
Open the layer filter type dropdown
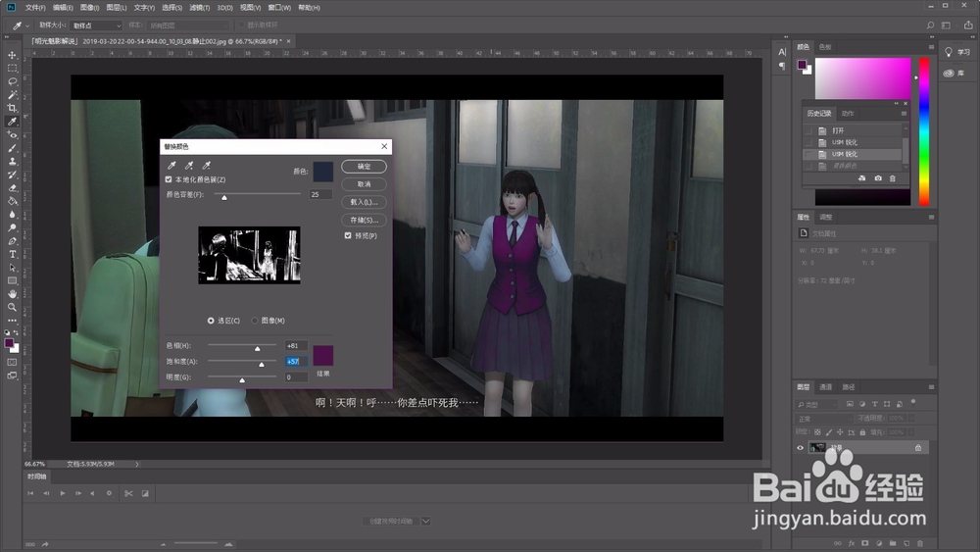coord(818,405)
